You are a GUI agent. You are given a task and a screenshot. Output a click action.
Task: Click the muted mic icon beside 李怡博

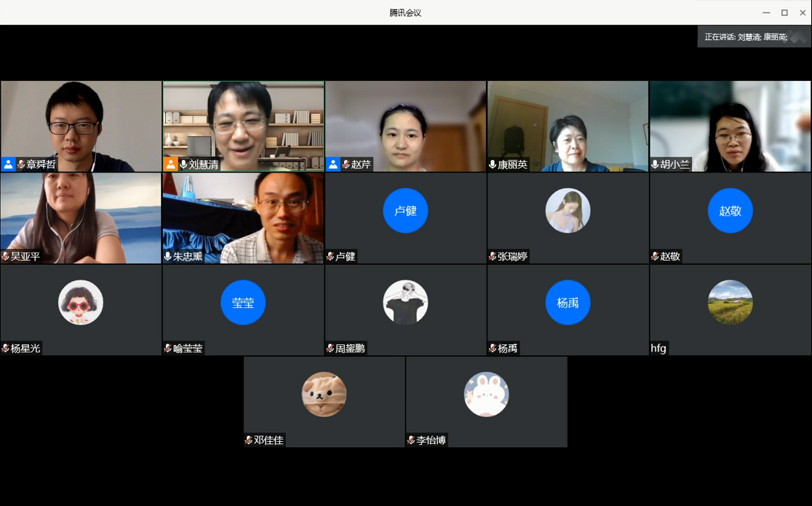coord(411,440)
